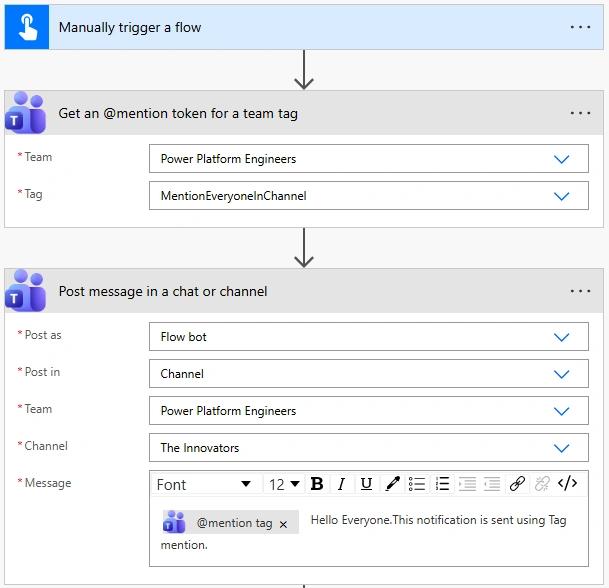Viewport: 609px width, 588px height.
Task: Click the Message field label
Action: 48,483
